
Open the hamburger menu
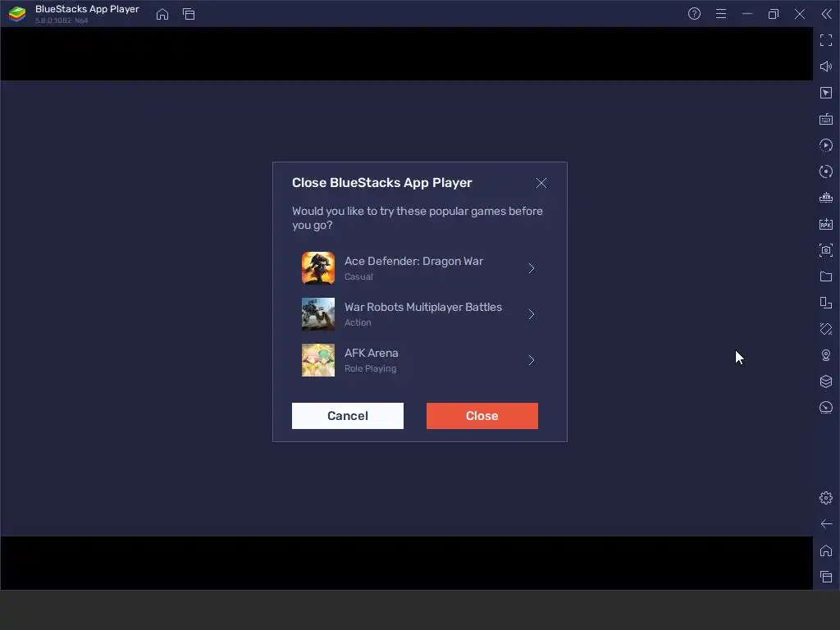click(721, 14)
